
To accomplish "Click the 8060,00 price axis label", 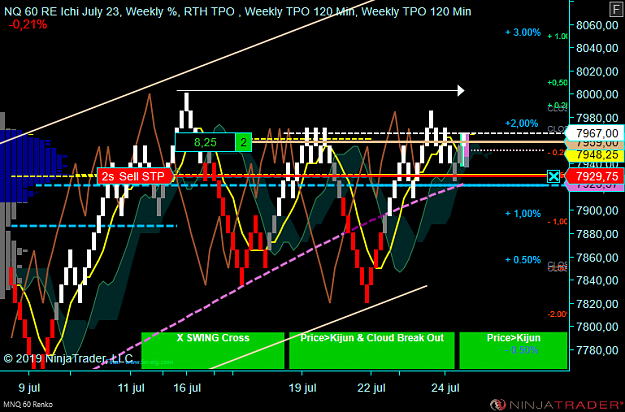I will 597,25.
